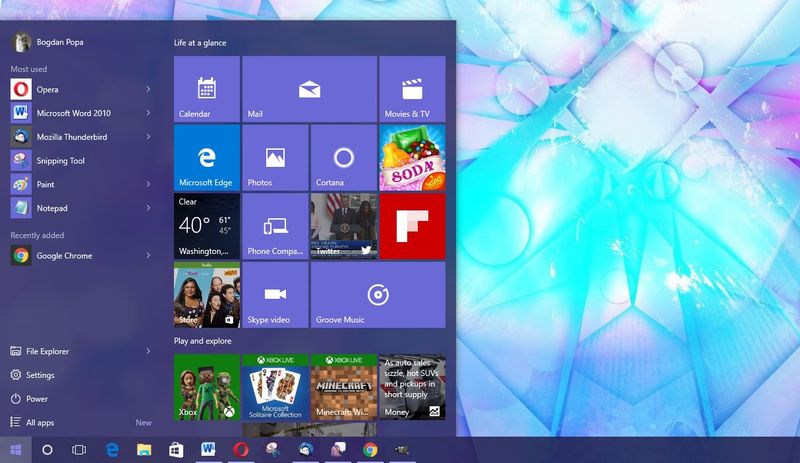
Task: Open the Store tile
Action: click(x=207, y=295)
